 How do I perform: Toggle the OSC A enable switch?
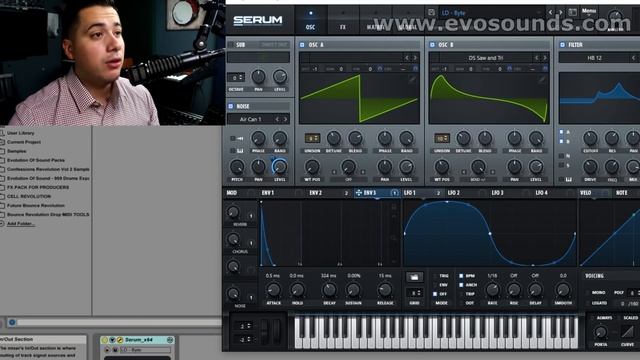[302, 44]
